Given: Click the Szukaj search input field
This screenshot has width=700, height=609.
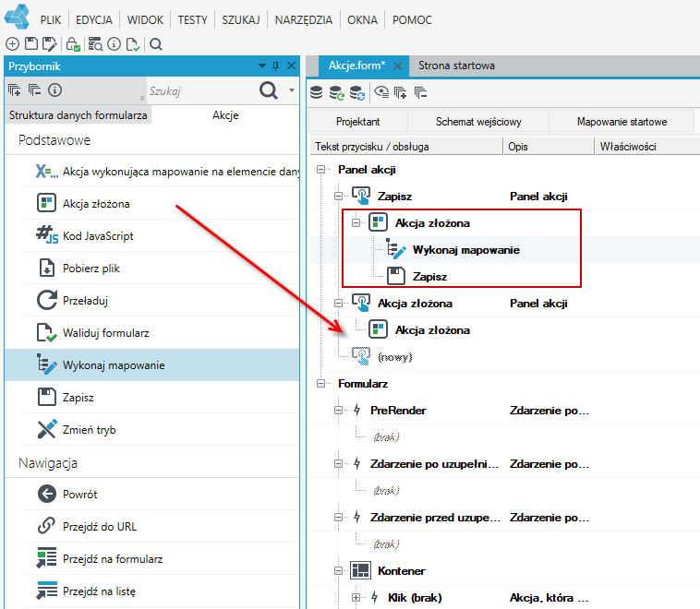Looking at the screenshot, I should tap(201, 91).
